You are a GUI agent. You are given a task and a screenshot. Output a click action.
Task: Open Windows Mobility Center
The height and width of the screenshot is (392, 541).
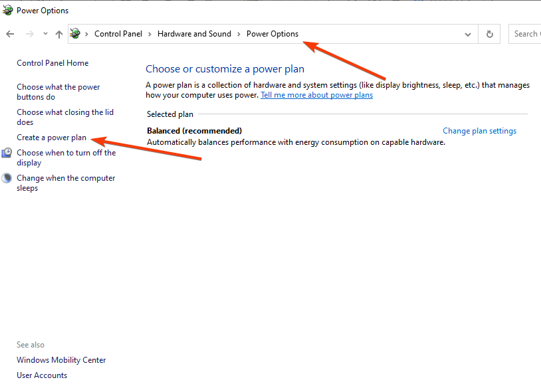click(61, 360)
